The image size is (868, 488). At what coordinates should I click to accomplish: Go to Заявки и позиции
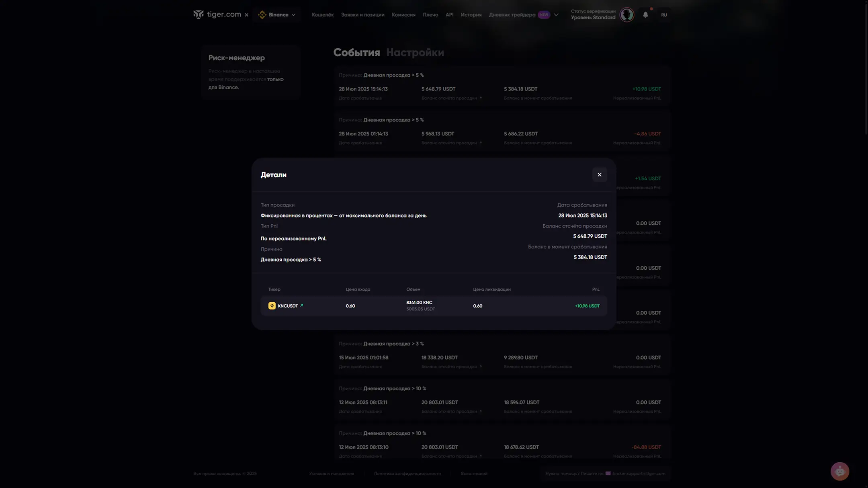pyautogui.click(x=362, y=15)
